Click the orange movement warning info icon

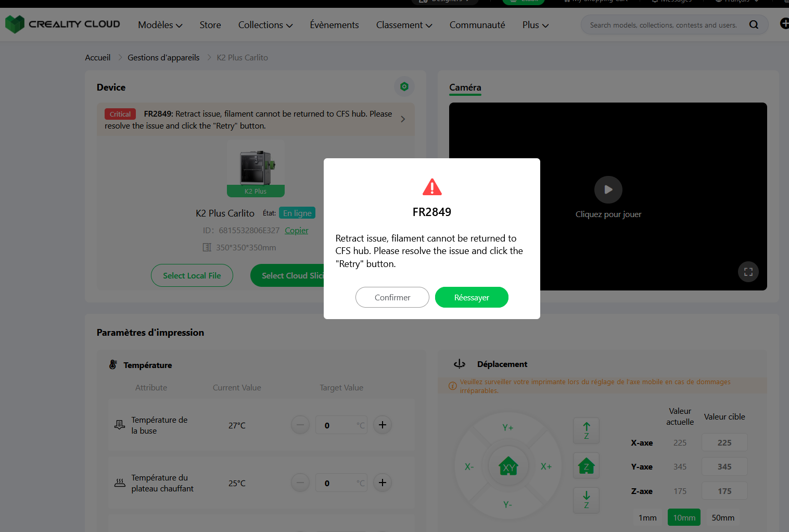pos(453,386)
